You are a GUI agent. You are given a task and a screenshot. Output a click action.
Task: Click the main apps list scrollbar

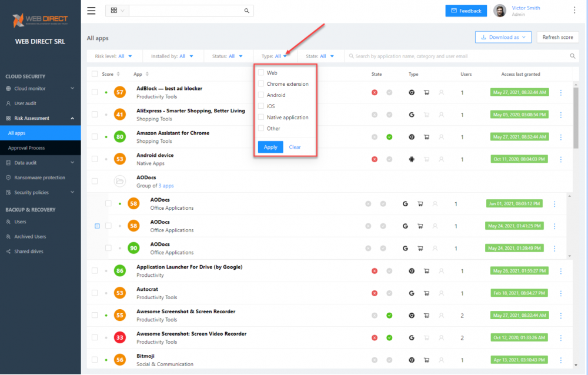click(576, 118)
